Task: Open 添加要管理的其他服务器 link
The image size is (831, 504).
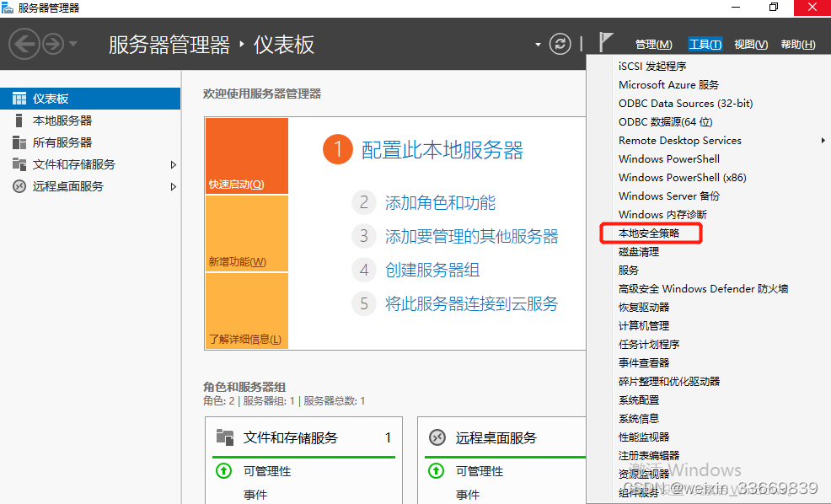Action: coord(471,236)
